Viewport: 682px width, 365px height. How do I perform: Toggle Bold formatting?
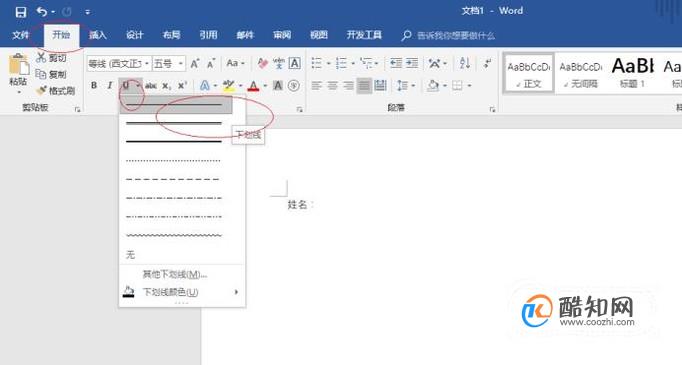pyautogui.click(x=94, y=86)
